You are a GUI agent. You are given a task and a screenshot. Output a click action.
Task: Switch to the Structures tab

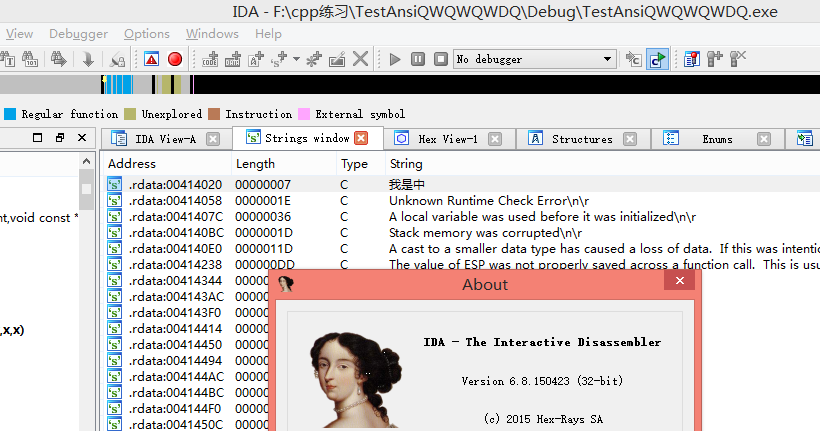[582, 139]
